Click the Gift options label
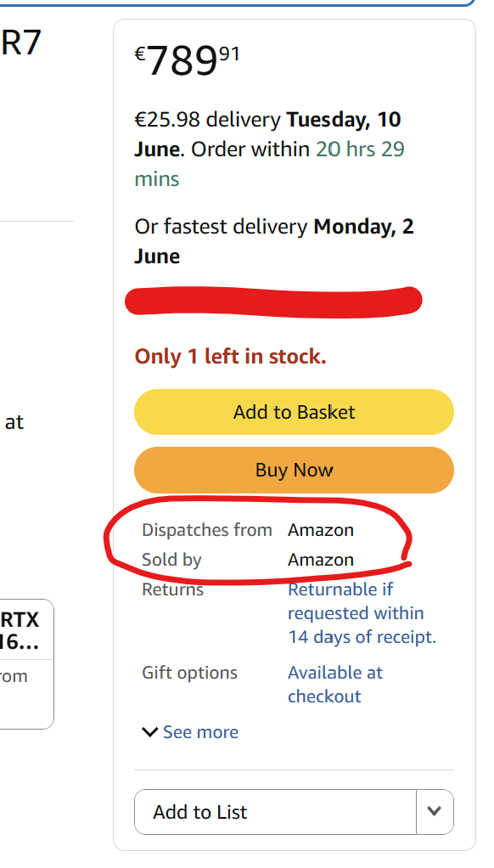 [190, 673]
